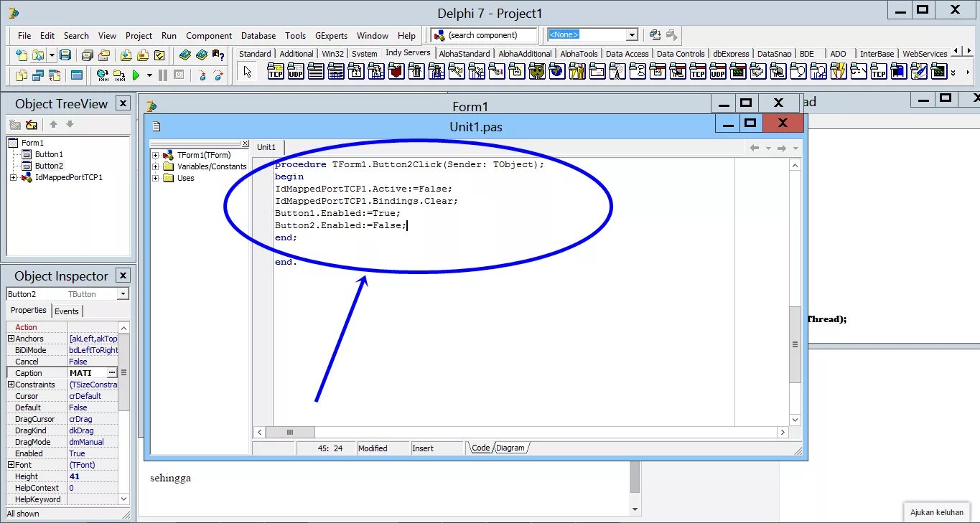Select the arrow pointer in component palette

click(248, 72)
